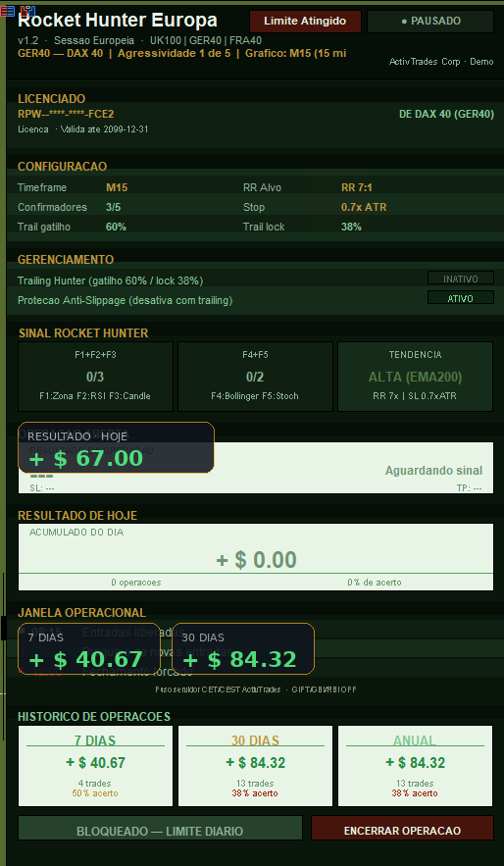Click the SINAL ROCKET HUNTER header

point(83,333)
